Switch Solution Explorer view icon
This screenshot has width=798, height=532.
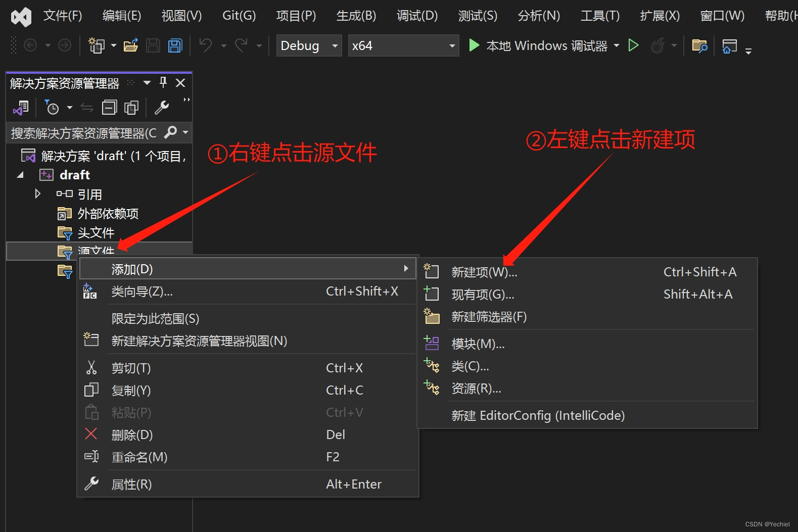(x=21, y=107)
